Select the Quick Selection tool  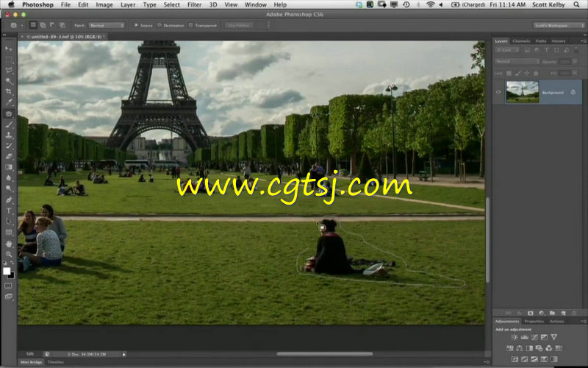[x=9, y=81]
